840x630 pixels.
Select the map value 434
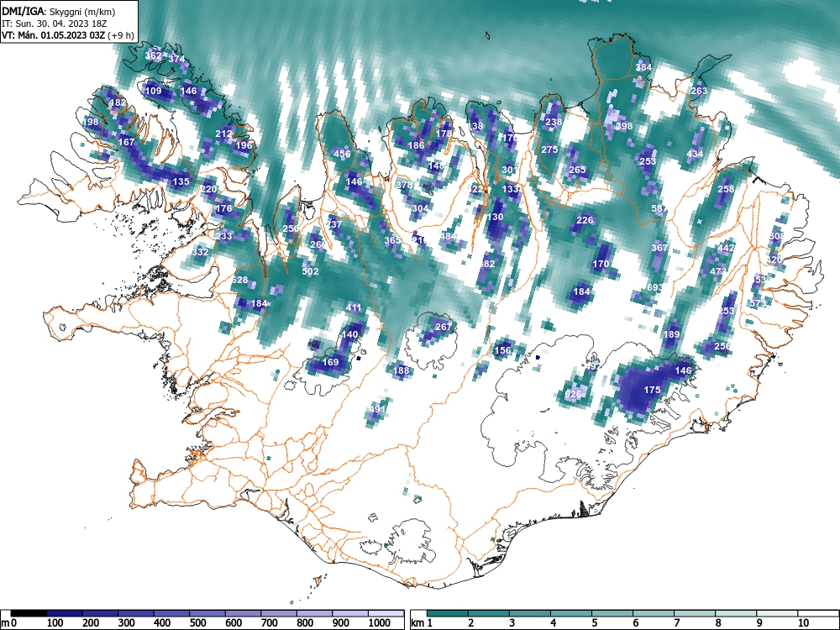[695, 154]
